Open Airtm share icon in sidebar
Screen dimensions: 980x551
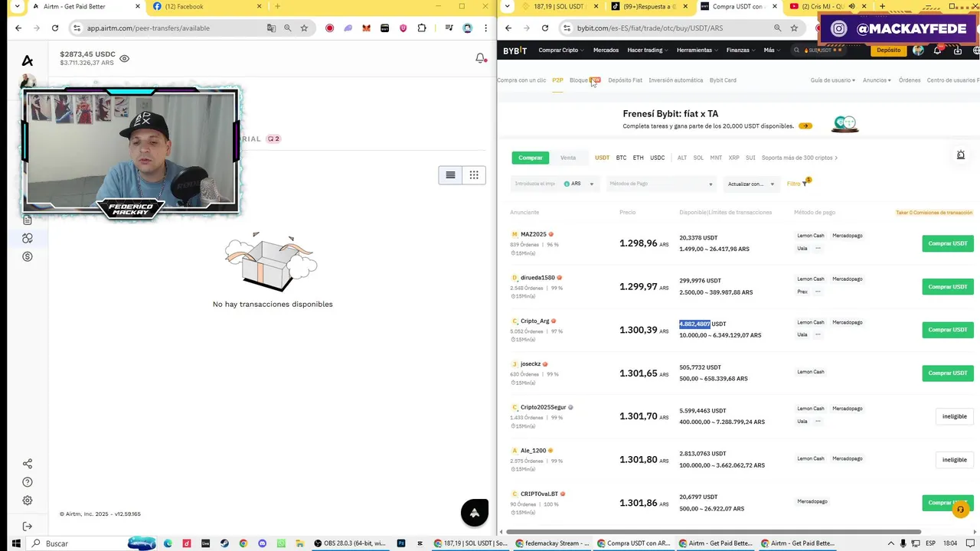pos(28,464)
